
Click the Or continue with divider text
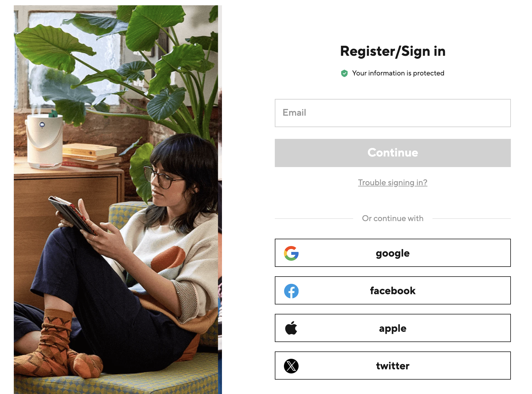(x=393, y=218)
